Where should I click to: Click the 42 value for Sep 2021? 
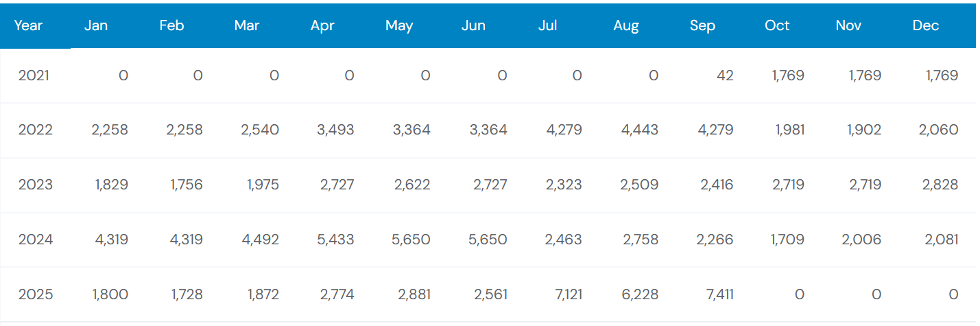[725, 75]
